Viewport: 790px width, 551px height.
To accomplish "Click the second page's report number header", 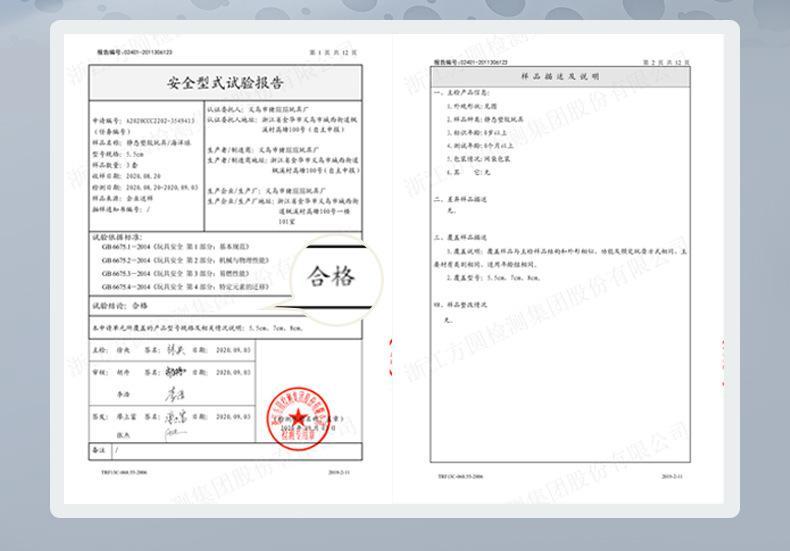I will (471, 62).
